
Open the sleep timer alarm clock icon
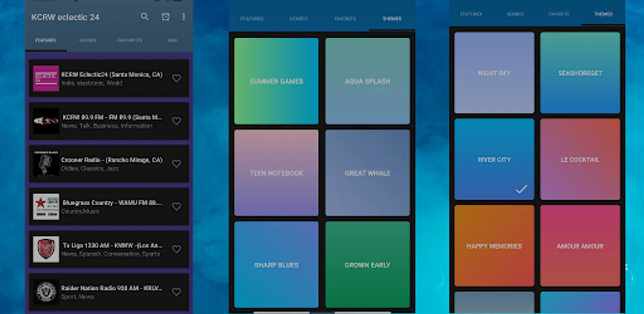(x=165, y=17)
